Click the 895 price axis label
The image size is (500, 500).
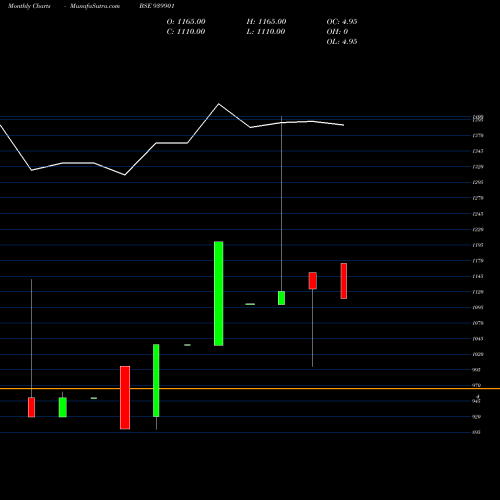pyautogui.click(x=477, y=432)
